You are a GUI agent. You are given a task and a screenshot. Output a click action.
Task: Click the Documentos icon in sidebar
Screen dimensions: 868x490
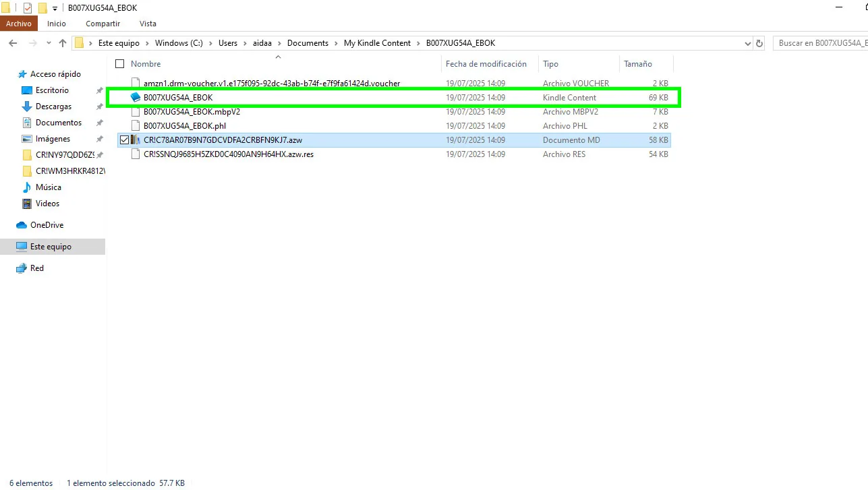pos(27,123)
